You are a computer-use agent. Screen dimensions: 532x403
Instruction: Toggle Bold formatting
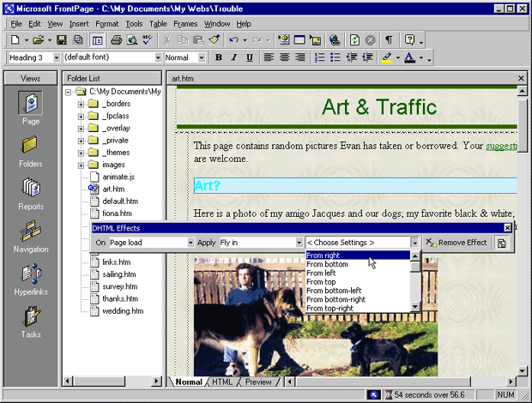tap(218, 57)
